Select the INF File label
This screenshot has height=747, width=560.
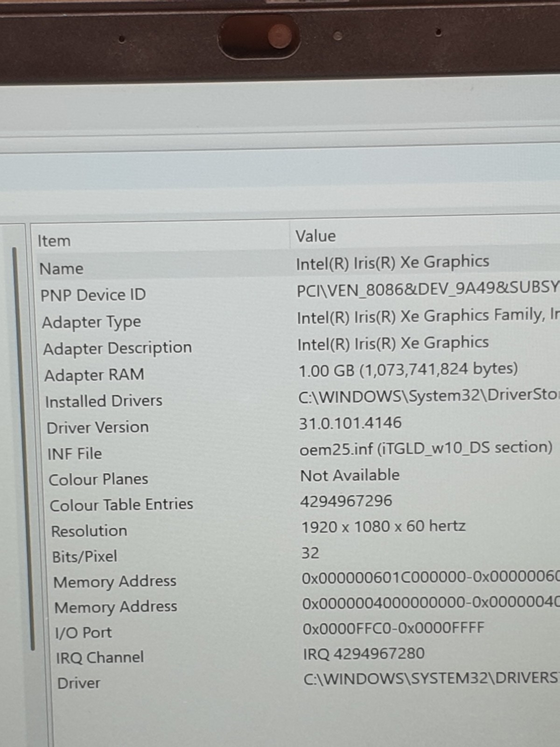75,454
